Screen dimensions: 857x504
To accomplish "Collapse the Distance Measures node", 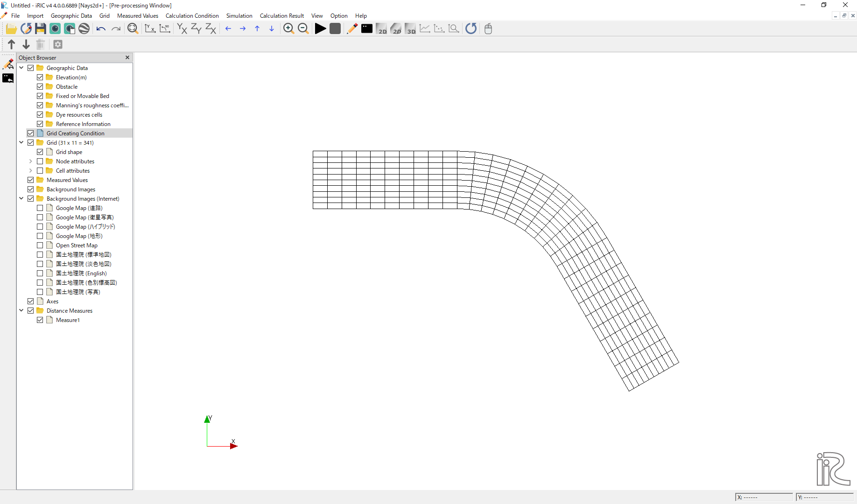I will pyautogui.click(x=21, y=311).
